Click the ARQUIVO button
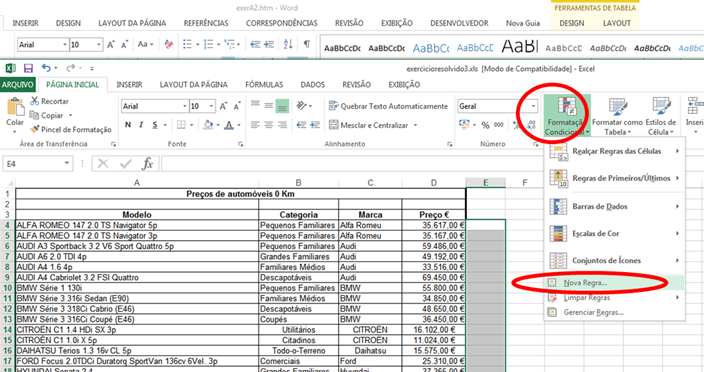 click(18, 84)
